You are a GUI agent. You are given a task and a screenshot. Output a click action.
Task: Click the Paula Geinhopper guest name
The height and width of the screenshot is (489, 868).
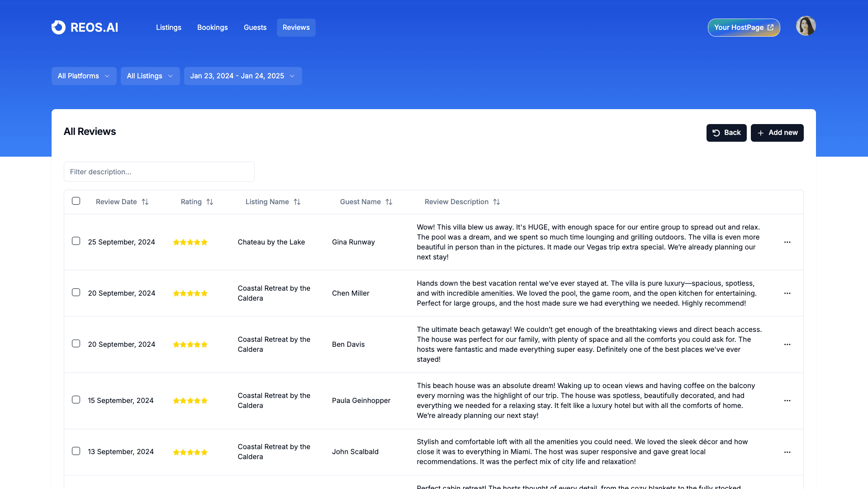361,401
